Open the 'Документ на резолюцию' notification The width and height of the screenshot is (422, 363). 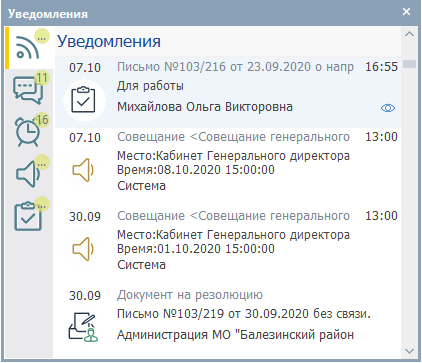tap(190, 295)
